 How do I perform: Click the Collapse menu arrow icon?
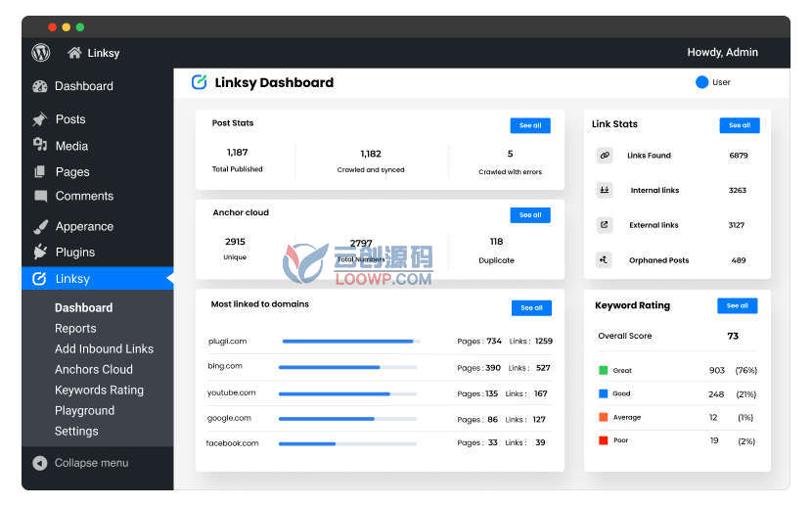tap(40, 463)
